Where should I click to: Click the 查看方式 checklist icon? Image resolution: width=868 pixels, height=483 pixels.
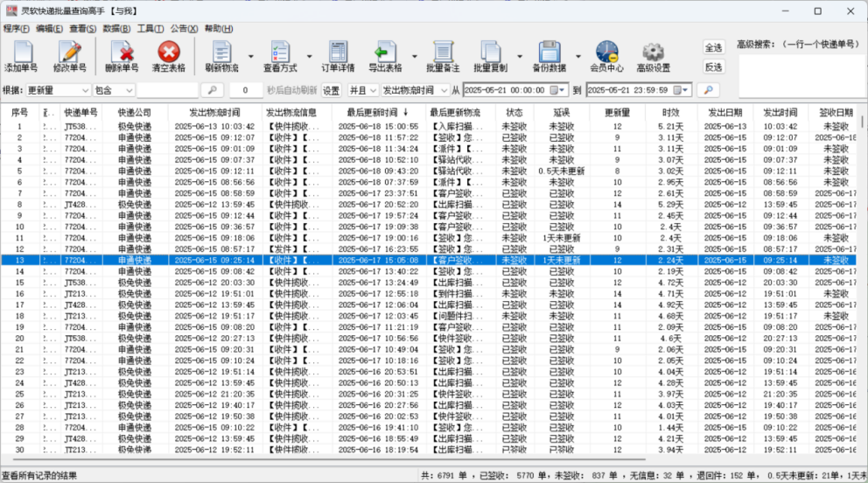point(280,52)
